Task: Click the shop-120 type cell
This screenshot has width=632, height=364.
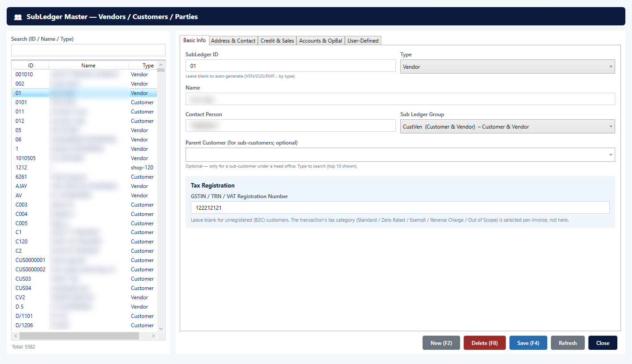Action: pyautogui.click(x=142, y=168)
